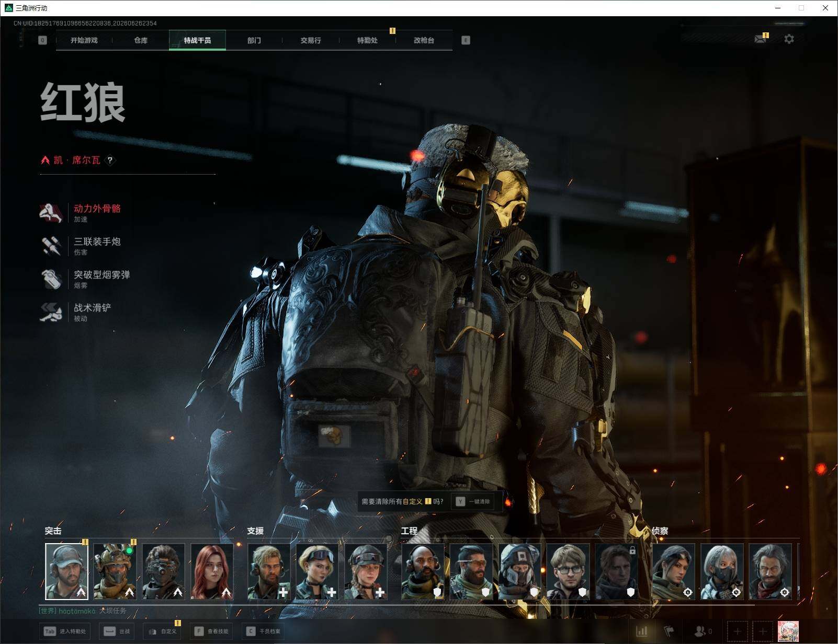Click the 出战 deploy button
The height and width of the screenshot is (644, 838).
pyautogui.click(x=116, y=631)
